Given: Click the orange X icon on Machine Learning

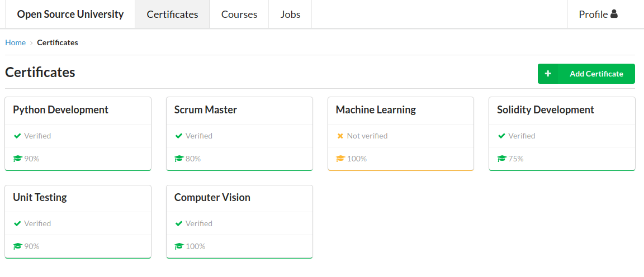Looking at the screenshot, I should [x=340, y=136].
